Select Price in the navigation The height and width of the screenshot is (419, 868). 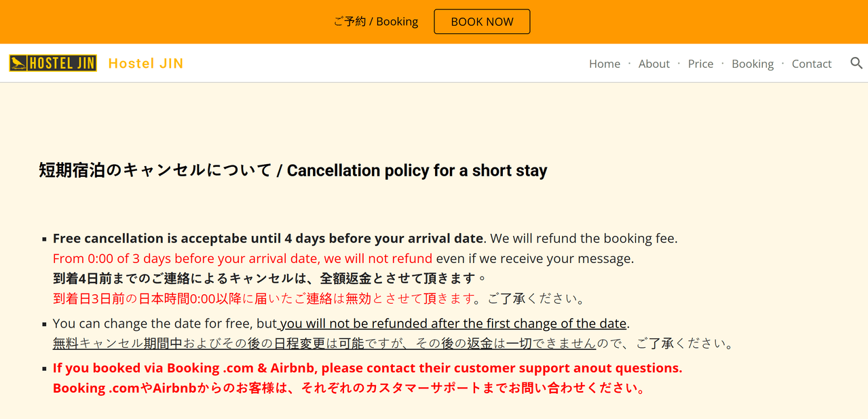point(700,64)
